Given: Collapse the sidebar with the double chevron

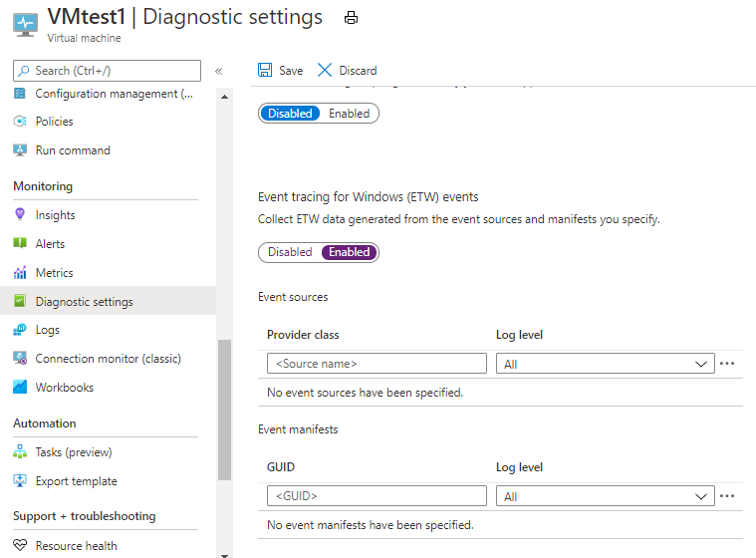Looking at the screenshot, I should coord(219,71).
